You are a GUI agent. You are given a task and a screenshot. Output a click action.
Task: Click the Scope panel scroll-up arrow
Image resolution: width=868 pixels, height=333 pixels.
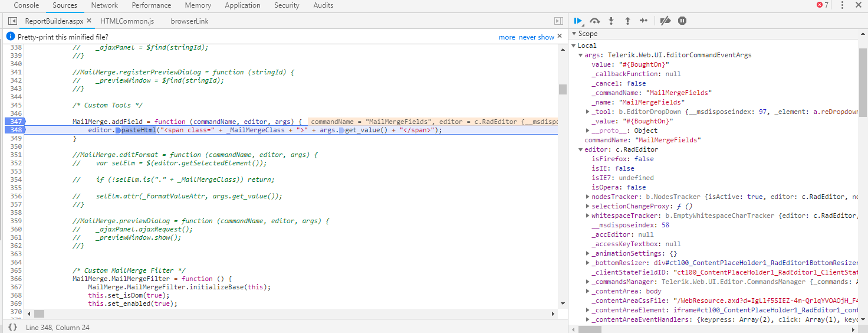863,34
